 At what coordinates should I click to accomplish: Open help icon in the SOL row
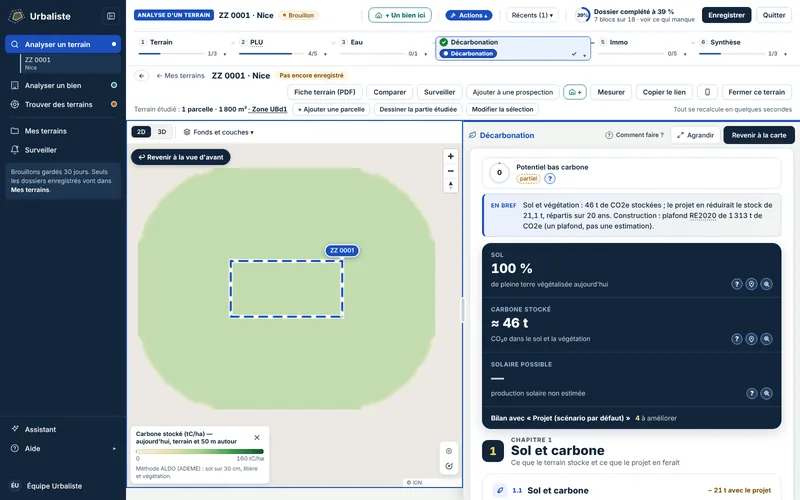[x=736, y=284]
